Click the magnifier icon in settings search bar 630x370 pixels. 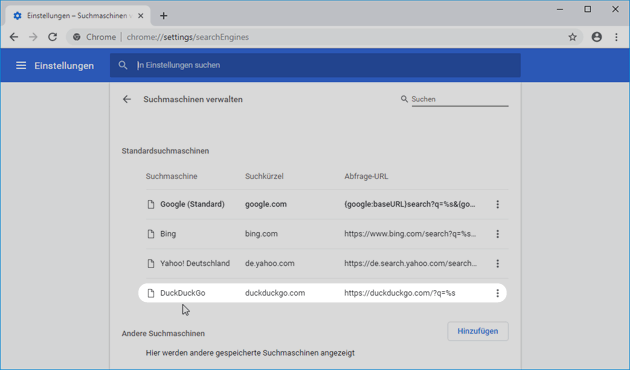coord(123,65)
